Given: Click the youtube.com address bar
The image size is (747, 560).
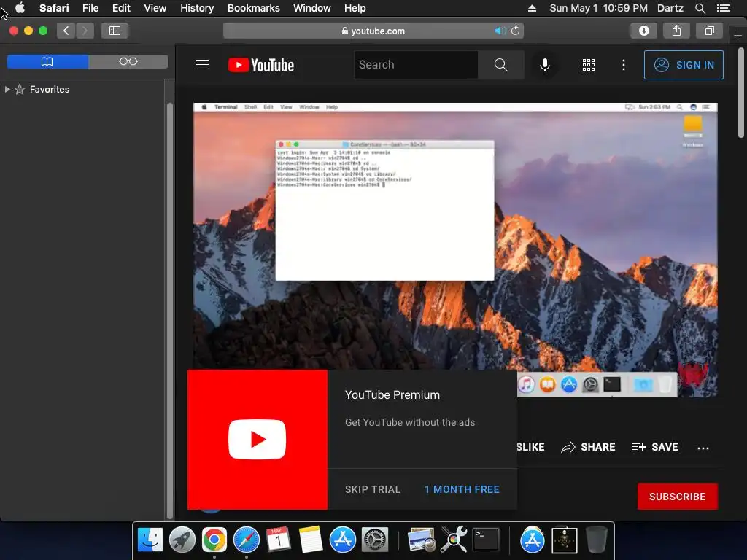Looking at the screenshot, I should click(x=373, y=31).
